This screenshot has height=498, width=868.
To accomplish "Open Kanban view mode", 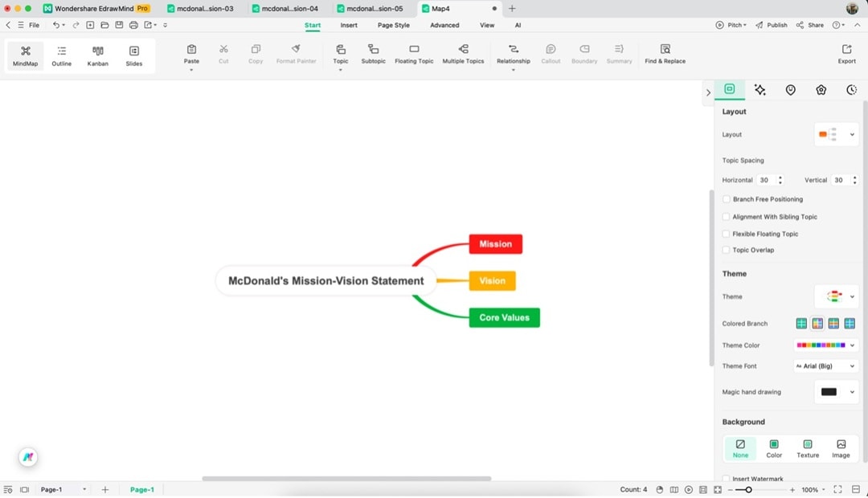I will (x=98, y=56).
